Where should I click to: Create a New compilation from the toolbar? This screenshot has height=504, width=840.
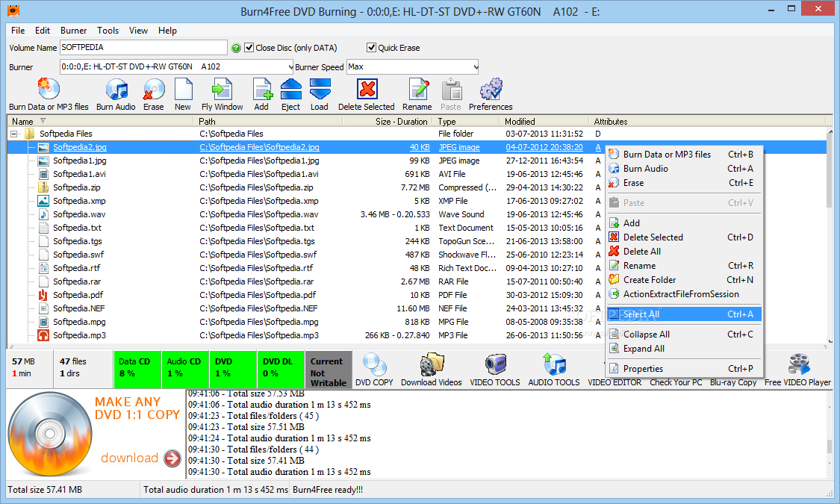click(183, 89)
